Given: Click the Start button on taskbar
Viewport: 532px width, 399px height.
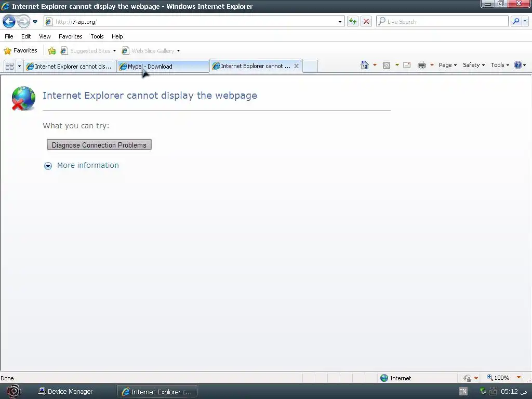Looking at the screenshot, I should pyautogui.click(x=13, y=392).
